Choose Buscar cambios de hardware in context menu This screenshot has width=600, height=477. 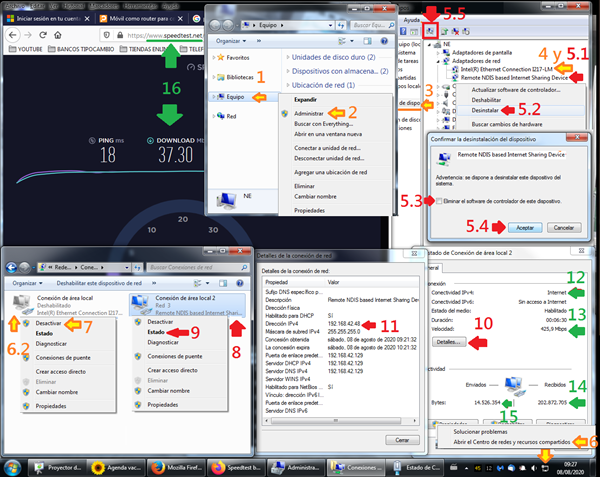click(x=507, y=124)
